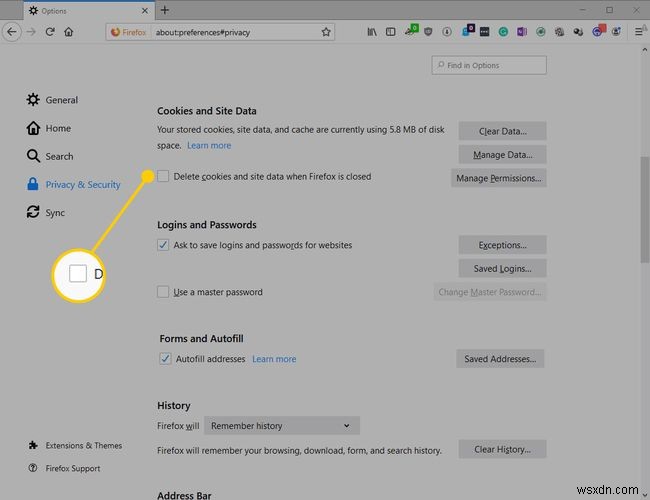This screenshot has width=650, height=500.
Task: Open the Sync settings category
Action: click(x=46, y=213)
